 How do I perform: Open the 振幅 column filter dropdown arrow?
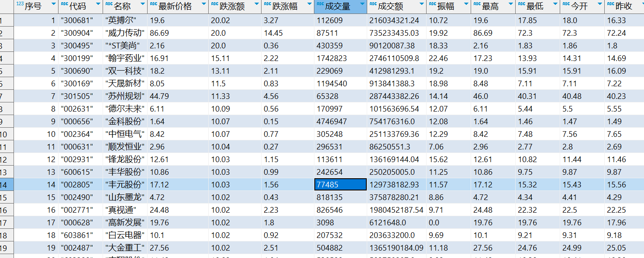(x=466, y=4)
